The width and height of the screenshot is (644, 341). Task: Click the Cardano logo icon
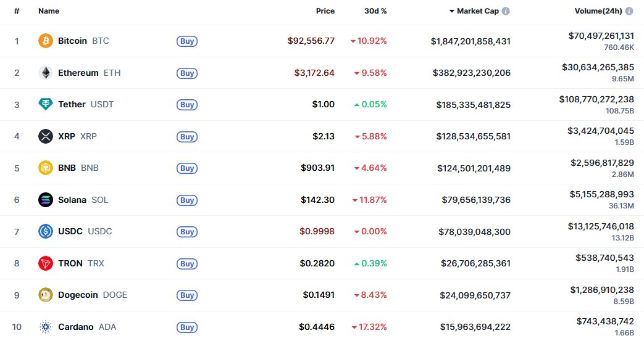46,327
